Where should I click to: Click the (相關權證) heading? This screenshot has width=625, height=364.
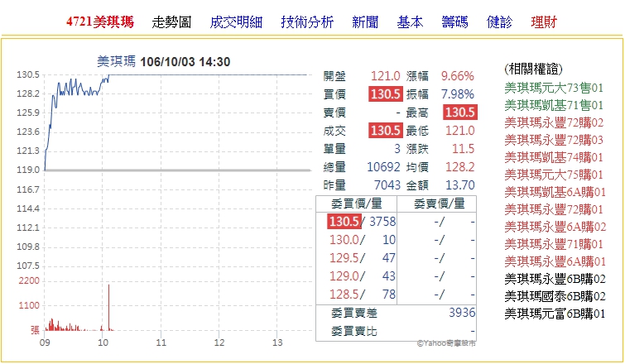(x=533, y=69)
